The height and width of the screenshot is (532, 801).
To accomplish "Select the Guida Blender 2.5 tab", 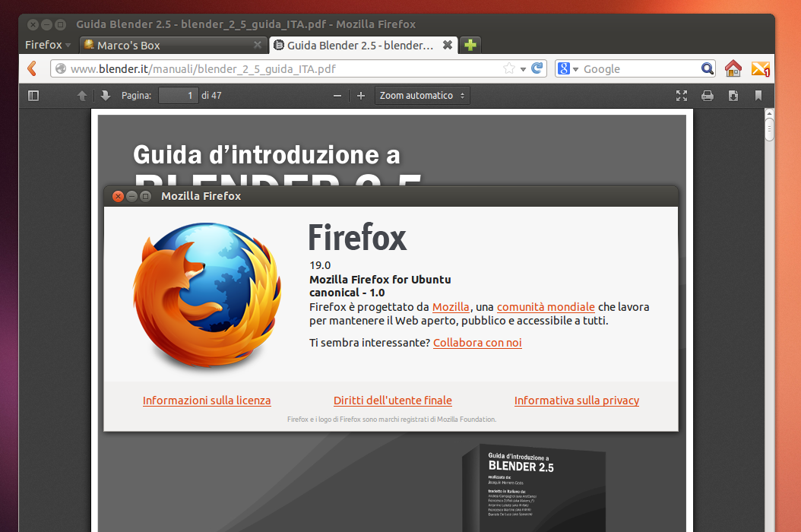I will click(363, 45).
